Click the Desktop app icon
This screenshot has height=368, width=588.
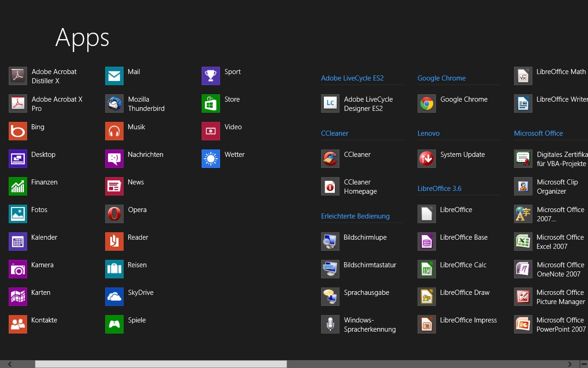click(18, 159)
